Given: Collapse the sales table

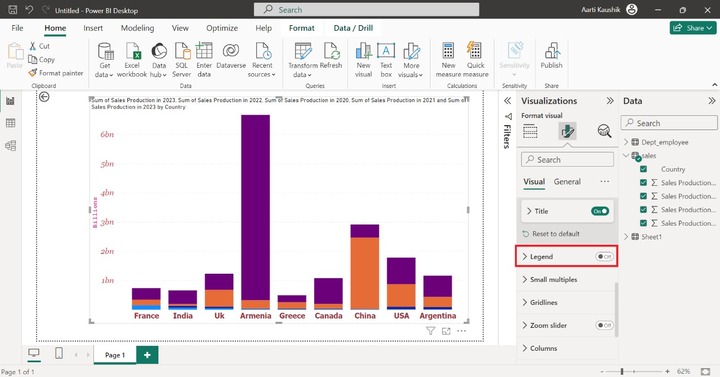Looking at the screenshot, I should tap(626, 156).
